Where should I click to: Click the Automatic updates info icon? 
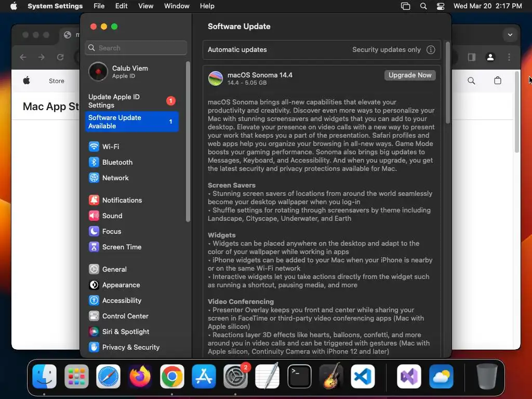click(431, 50)
